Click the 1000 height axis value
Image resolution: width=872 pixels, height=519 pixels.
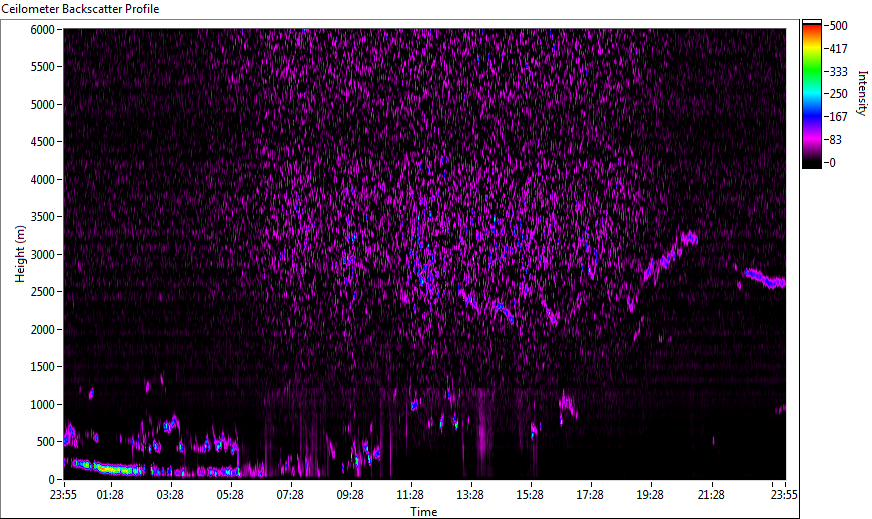[42, 405]
